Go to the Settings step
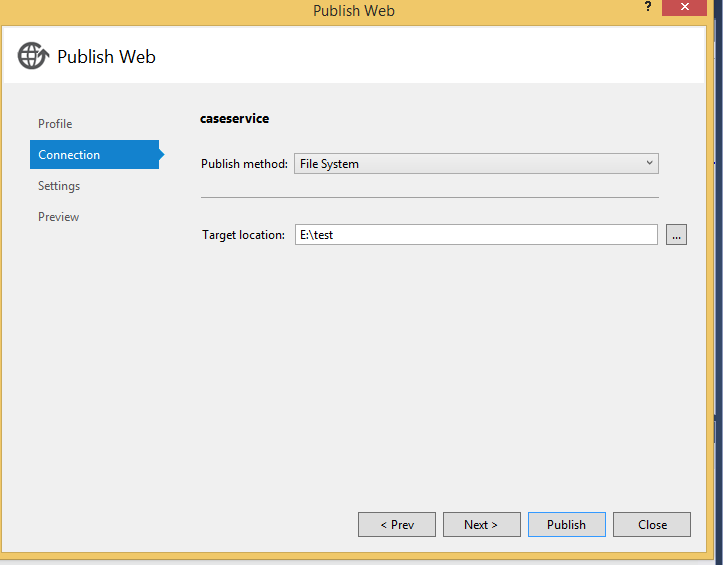The width and height of the screenshot is (723, 565). tap(59, 186)
